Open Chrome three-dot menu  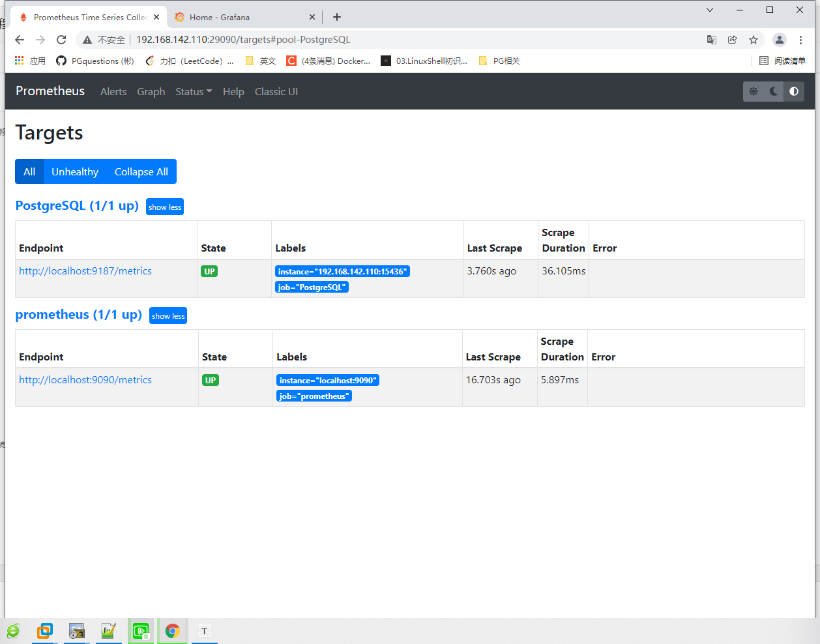point(800,40)
